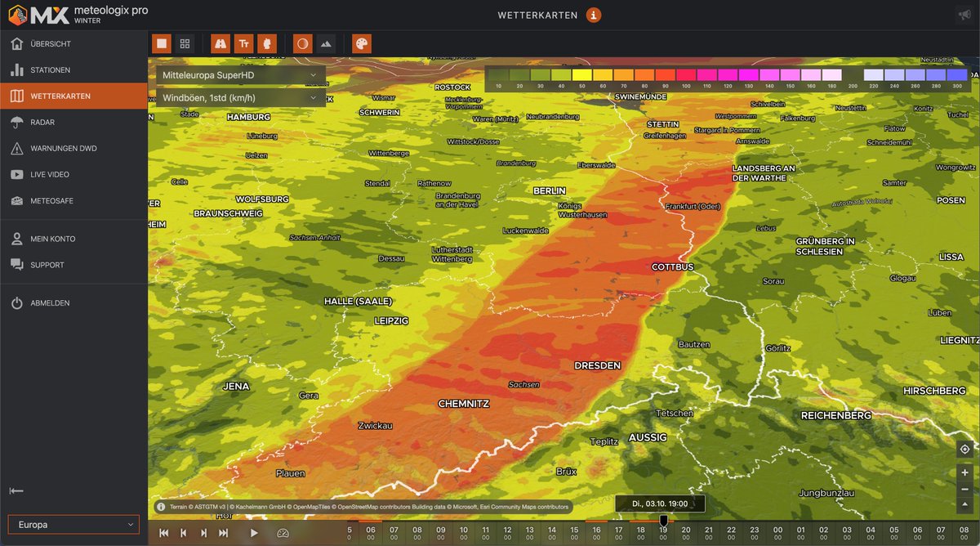Step back one timestep
Image resolution: width=980 pixels, height=546 pixels.
(x=184, y=533)
